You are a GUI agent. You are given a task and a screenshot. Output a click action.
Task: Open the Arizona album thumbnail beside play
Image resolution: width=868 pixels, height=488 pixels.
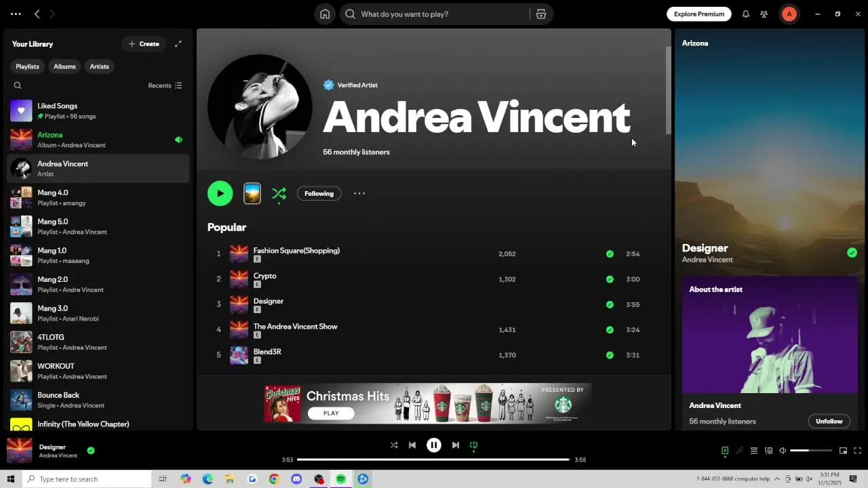coord(252,193)
